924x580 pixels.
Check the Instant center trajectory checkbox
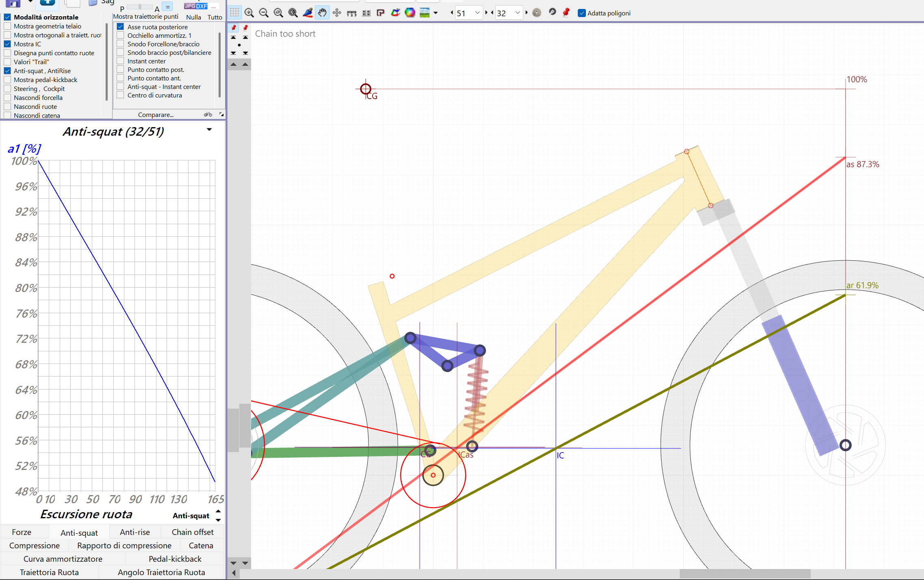(120, 61)
